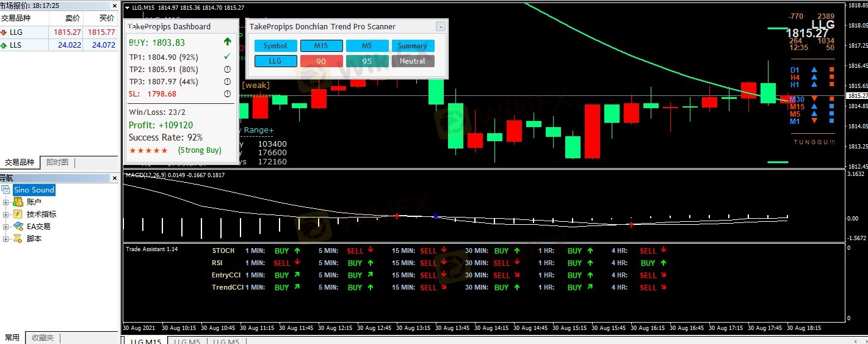This screenshot has width=868, height=344.
Task: Select the LLS row in market watch
Action: 37,45
